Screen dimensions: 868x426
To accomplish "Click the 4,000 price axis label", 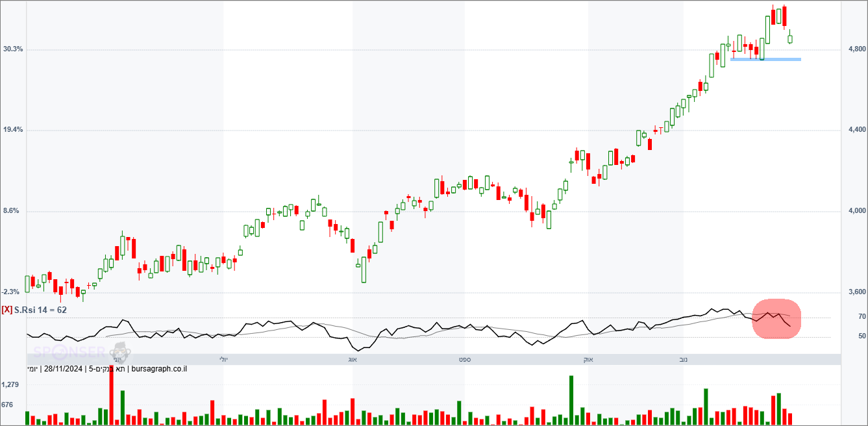I will [x=856, y=211].
